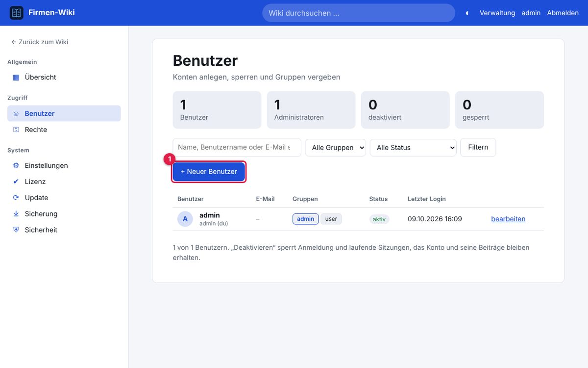Open the admin profile link in header
This screenshot has height=368, width=588.
pos(531,13)
